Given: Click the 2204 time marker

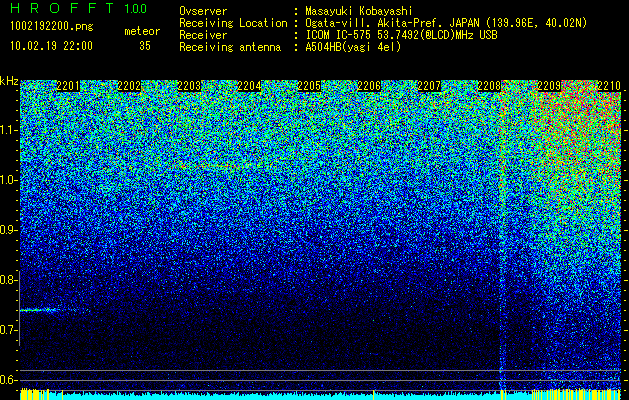Looking at the screenshot, I should click(x=249, y=86).
